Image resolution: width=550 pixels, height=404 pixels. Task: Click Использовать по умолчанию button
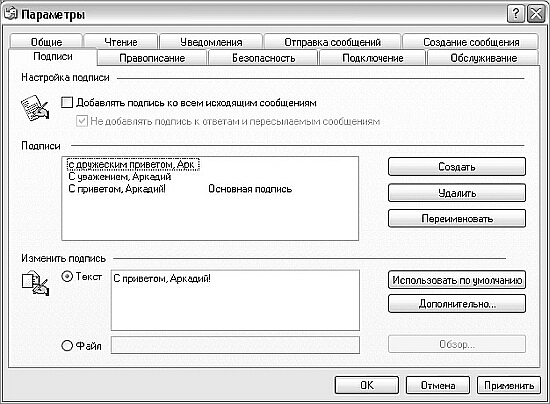pos(457,280)
